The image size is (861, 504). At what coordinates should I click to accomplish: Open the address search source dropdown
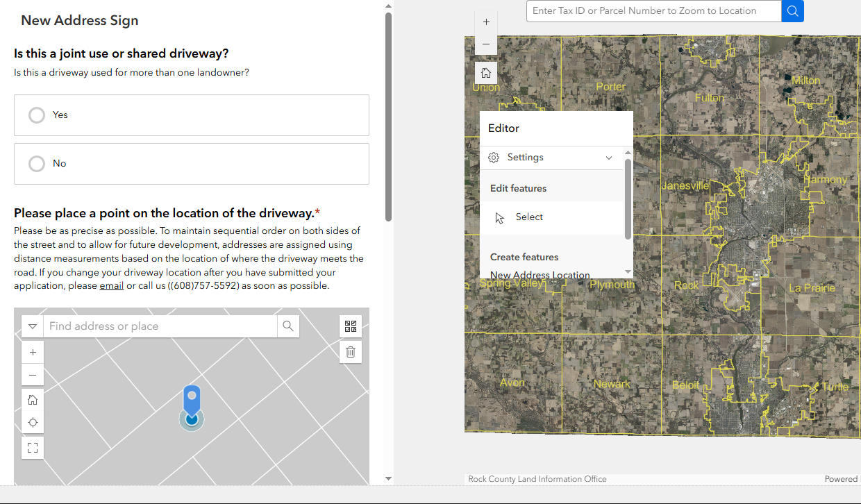(x=32, y=326)
